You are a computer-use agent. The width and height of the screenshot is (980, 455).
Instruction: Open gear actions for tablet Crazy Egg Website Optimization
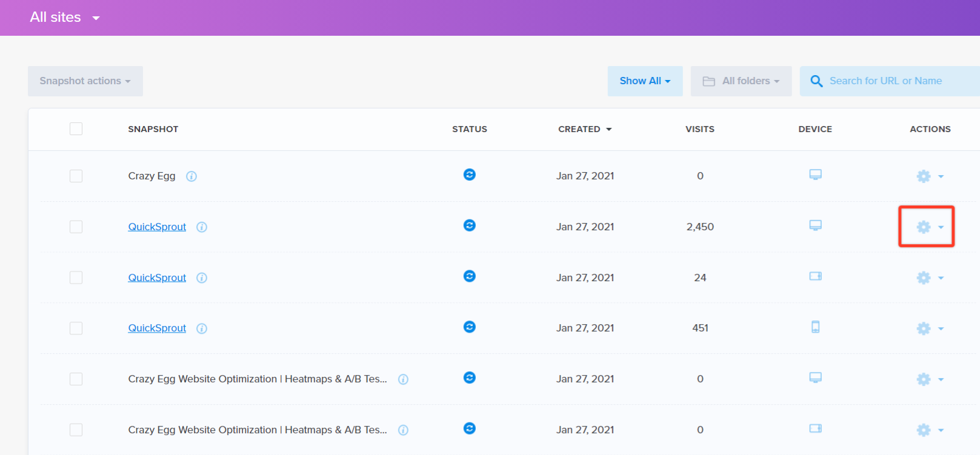[x=930, y=430]
